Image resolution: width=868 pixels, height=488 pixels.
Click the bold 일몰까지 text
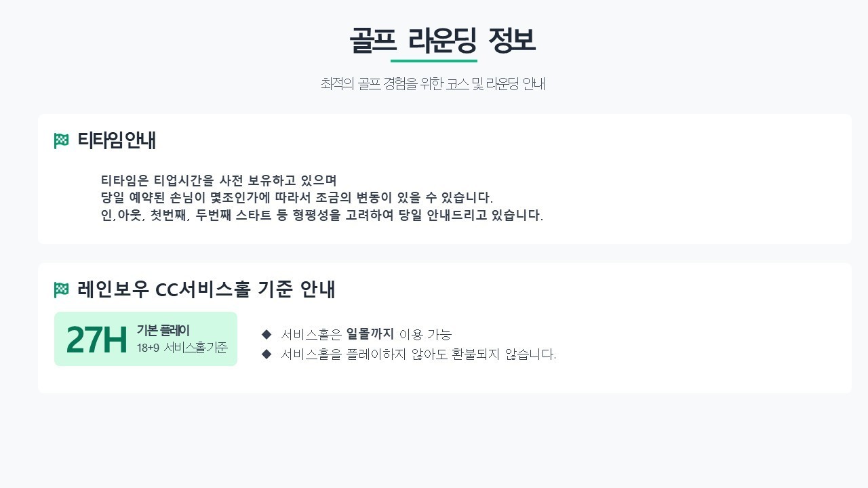[370, 334]
